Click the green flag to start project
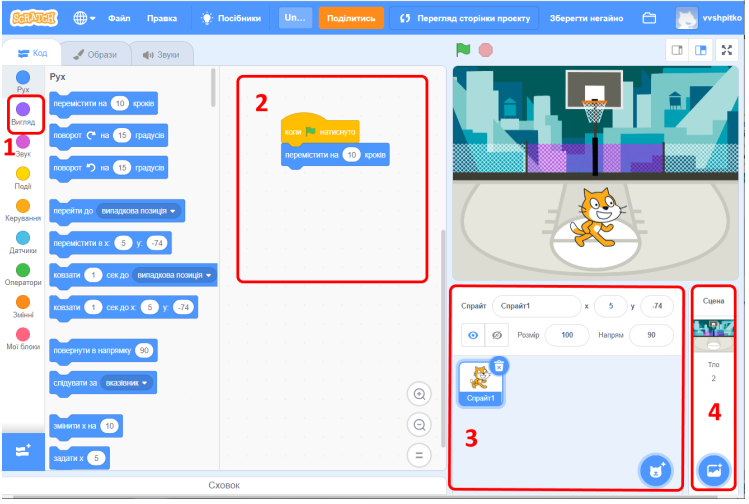This screenshot has width=749, height=504. point(463,49)
